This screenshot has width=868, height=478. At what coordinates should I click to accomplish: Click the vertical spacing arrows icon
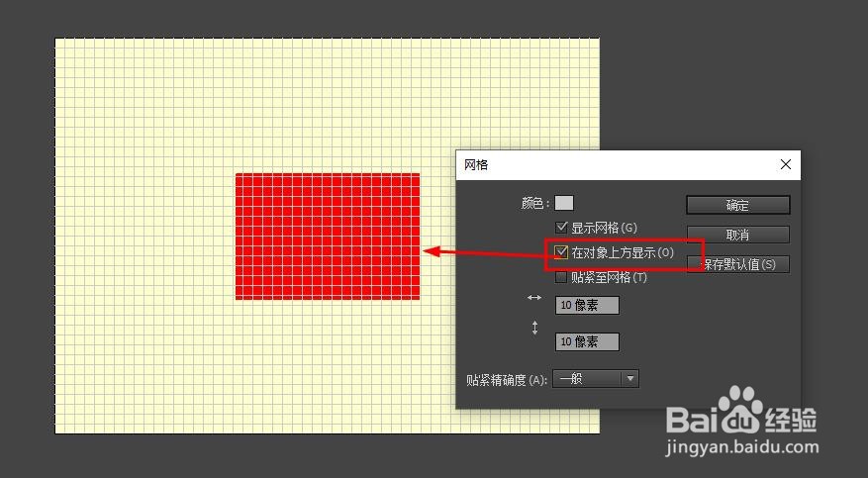click(534, 328)
